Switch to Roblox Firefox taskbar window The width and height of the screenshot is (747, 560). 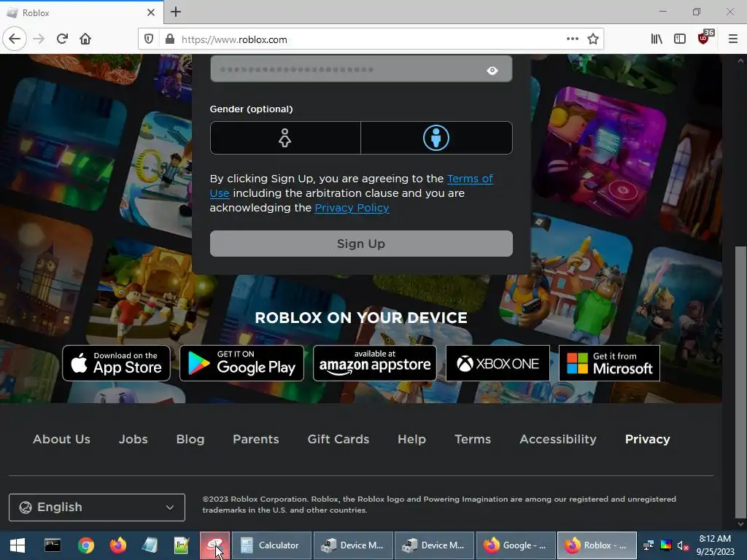pos(597,545)
